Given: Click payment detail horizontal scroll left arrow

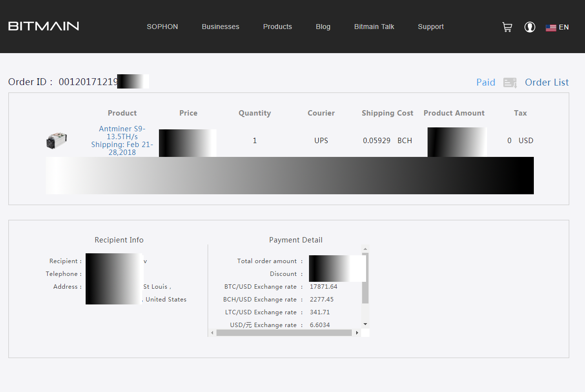Looking at the screenshot, I should coord(213,333).
